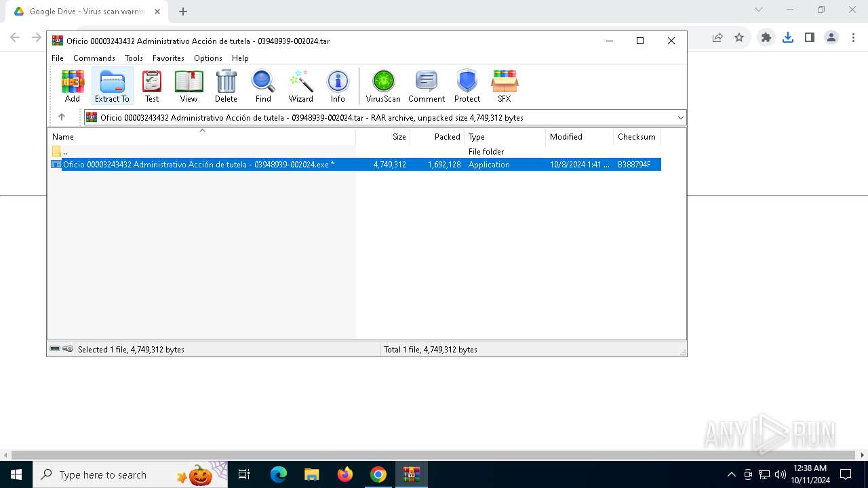Image resolution: width=868 pixels, height=488 pixels.
Task: Click the key icon in WinRAR status bar
Action: click(x=68, y=349)
